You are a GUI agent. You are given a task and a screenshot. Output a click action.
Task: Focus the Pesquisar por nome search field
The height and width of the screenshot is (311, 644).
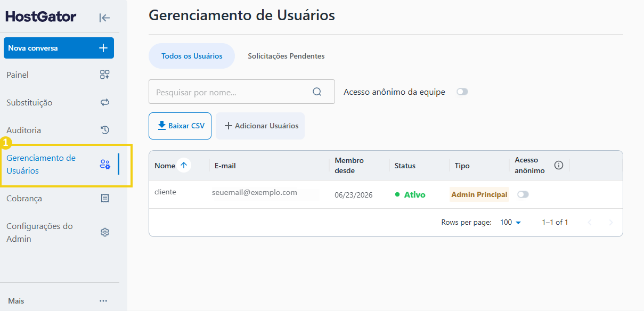241,92
